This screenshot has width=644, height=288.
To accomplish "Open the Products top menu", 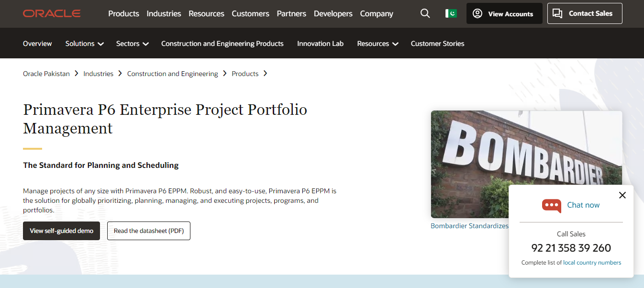I will click(x=123, y=13).
